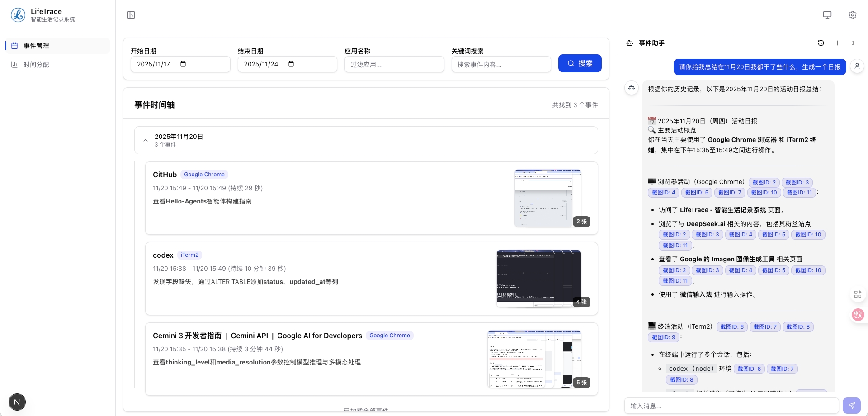
Task: Click the translation icon on the right edge
Action: pyautogui.click(x=858, y=315)
